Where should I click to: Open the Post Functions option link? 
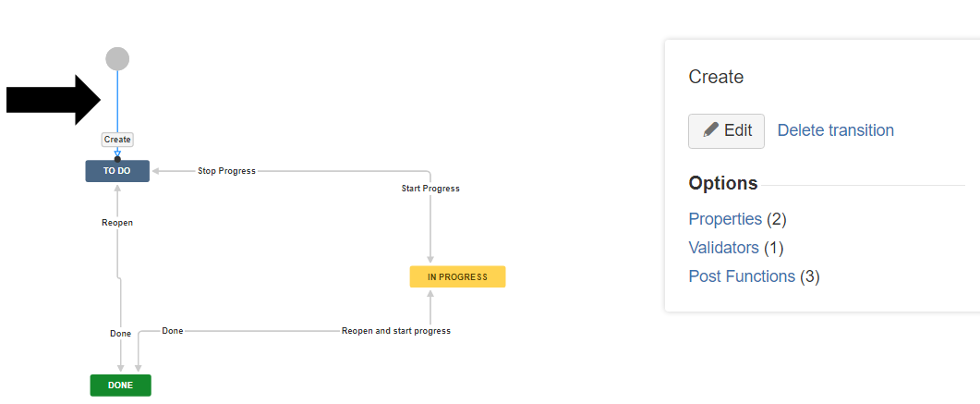click(742, 276)
